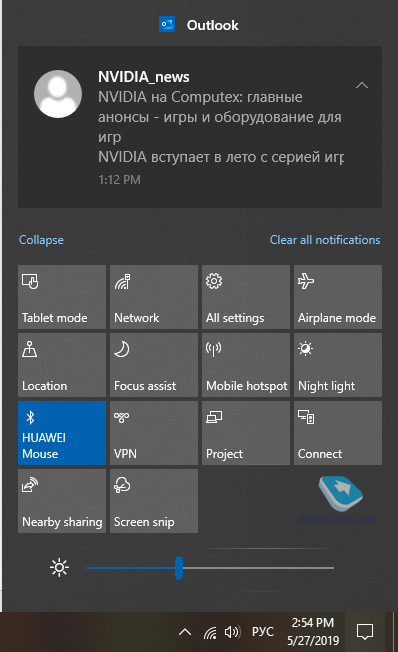Open the taskbar volume speaker icon
Image resolution: width=398 pixels, height=652 pixels.
[232, 632]
